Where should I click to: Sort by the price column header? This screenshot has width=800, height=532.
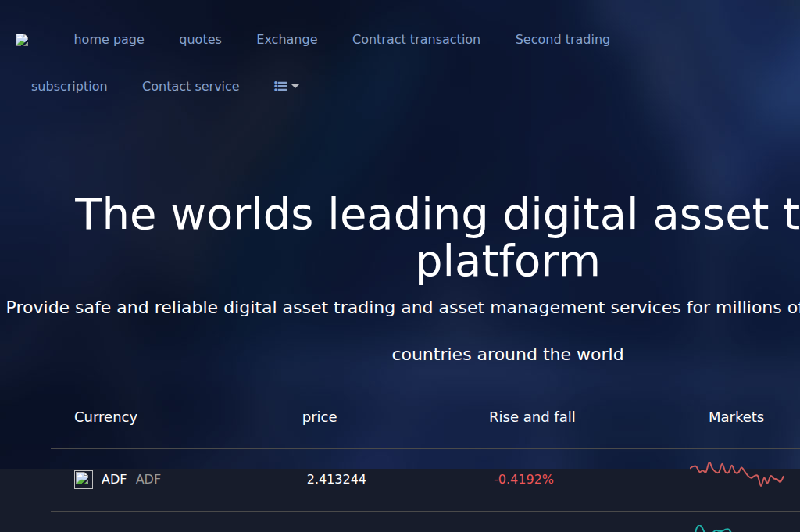click(320, 416)
